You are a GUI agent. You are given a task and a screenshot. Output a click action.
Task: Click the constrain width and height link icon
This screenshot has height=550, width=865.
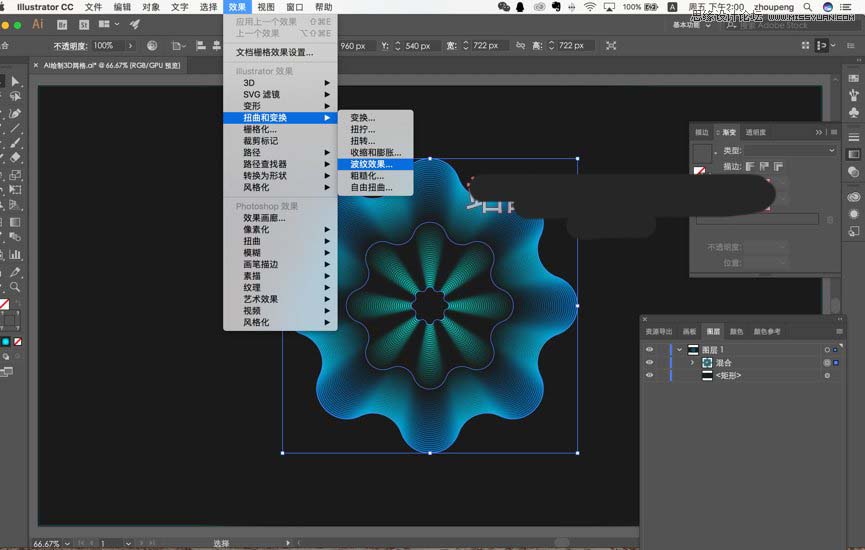click(520, 46)
